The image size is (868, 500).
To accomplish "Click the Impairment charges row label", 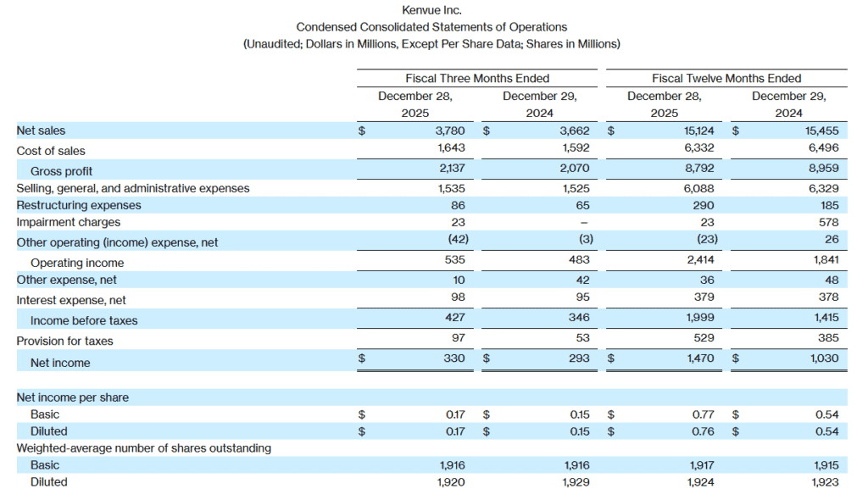I will pyautogui.click(x=69, y=222).
